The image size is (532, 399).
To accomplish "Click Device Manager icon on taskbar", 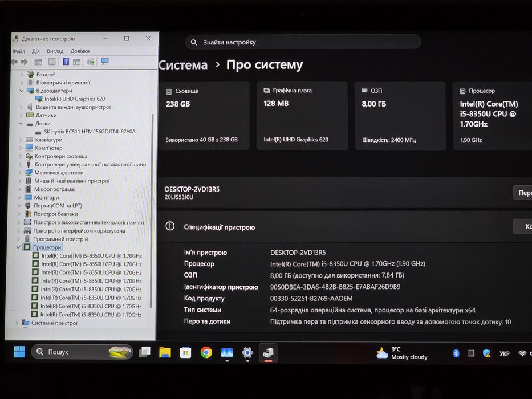I will pyautogui.click(x=268, y=353).
